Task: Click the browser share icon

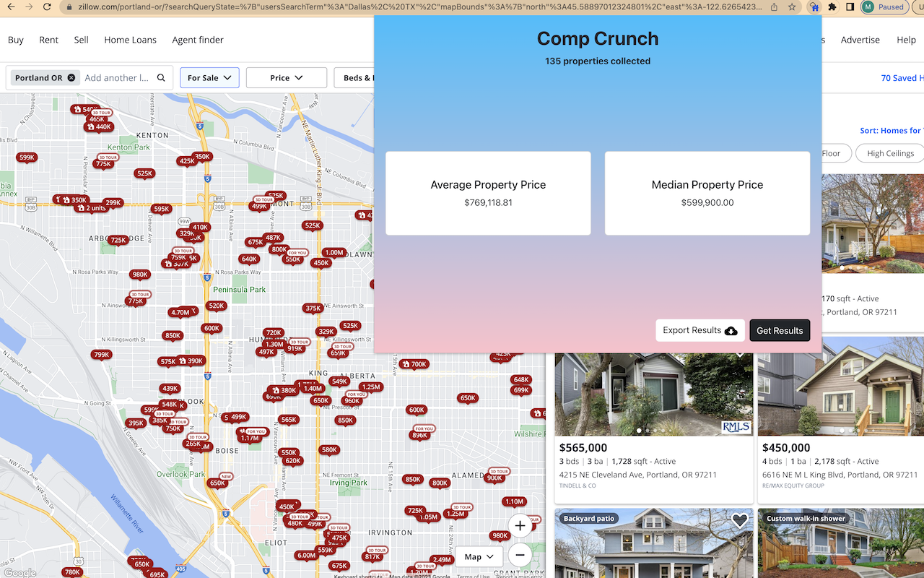Action: point(774,7)
